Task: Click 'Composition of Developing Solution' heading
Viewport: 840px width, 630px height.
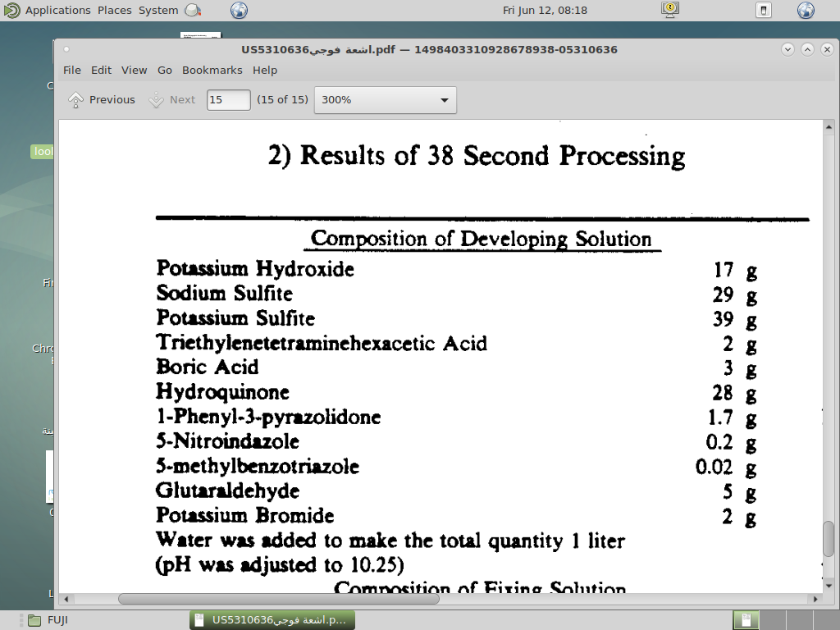Action: coord(481,239)
